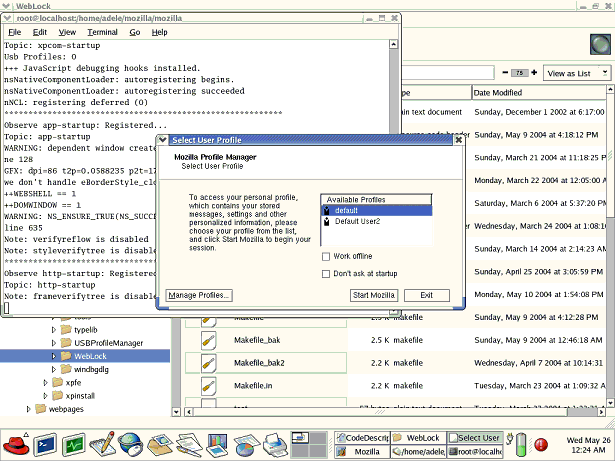615x461 pixels.
Task: Click the Start Mozilla button
Action: coord(374,295)
